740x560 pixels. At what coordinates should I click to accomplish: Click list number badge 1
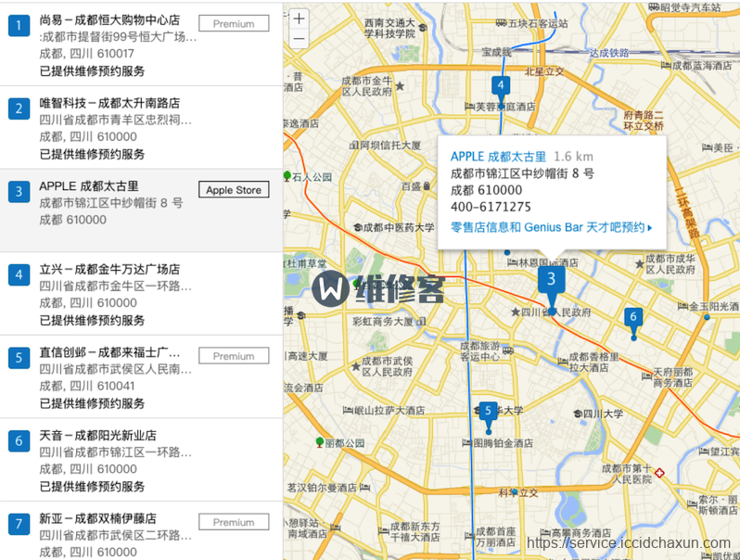click(x=19, y=25)
